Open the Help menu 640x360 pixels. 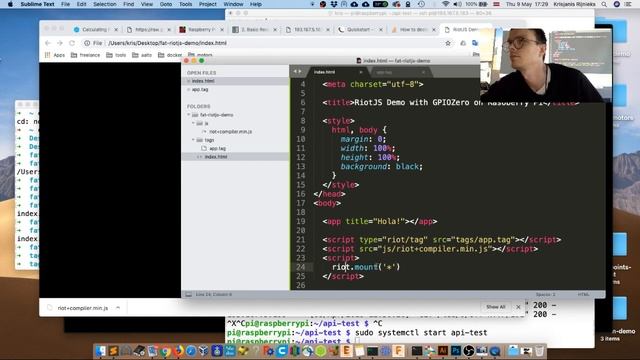pyautogui.click(x=256, y=4)
